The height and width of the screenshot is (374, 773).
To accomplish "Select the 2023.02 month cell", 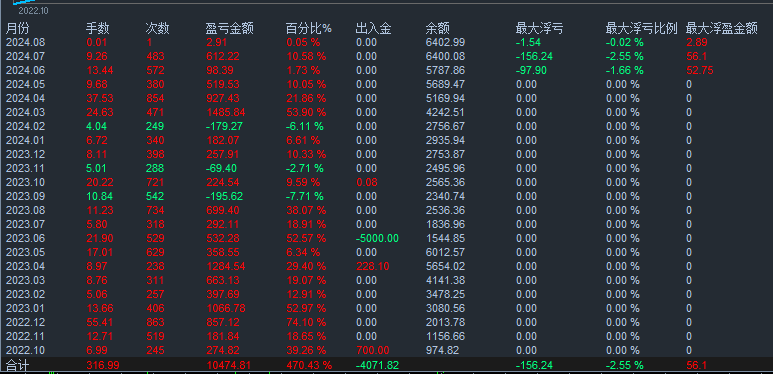I will point(25,295).
